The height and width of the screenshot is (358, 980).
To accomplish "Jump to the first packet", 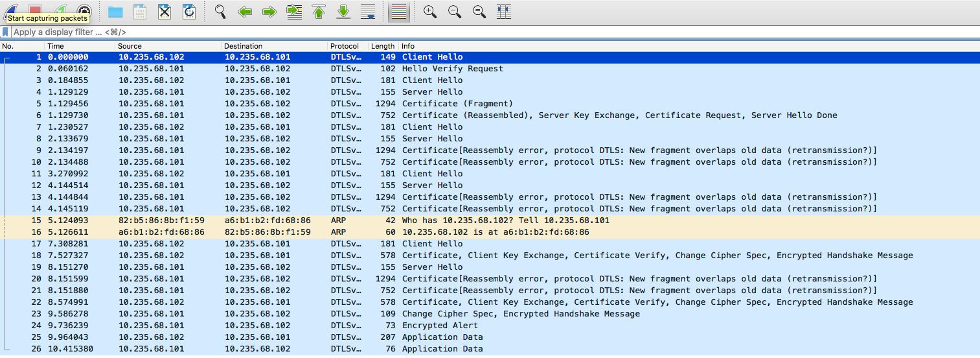I will pos(319,11).
